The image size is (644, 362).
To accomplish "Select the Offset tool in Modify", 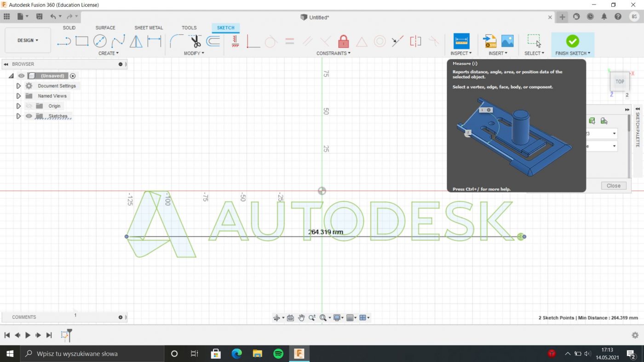I will point(213,41).
